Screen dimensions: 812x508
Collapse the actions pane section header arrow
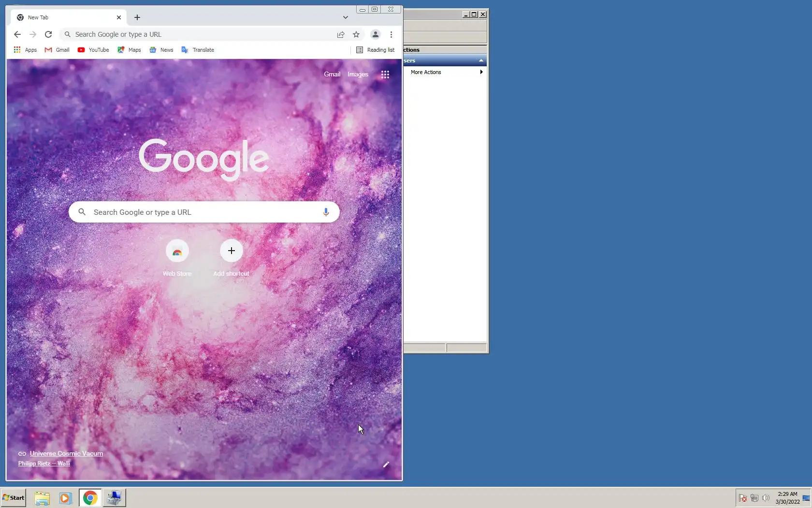click(x=481, y=60)
